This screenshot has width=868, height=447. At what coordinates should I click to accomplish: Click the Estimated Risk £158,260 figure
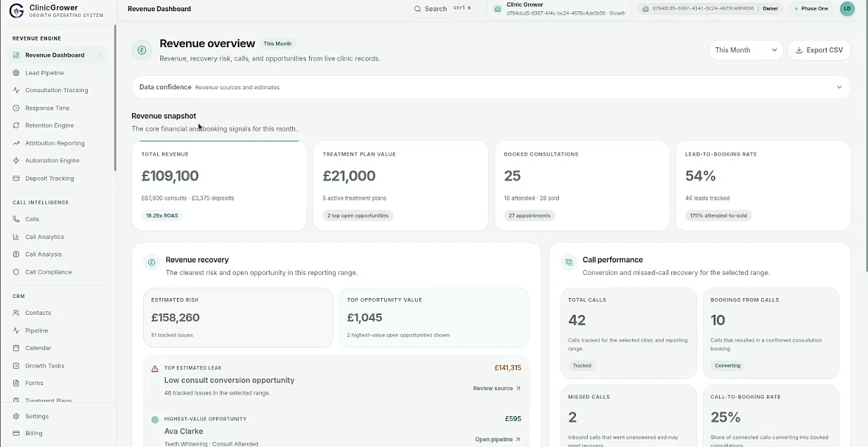[x=176, y=318]
